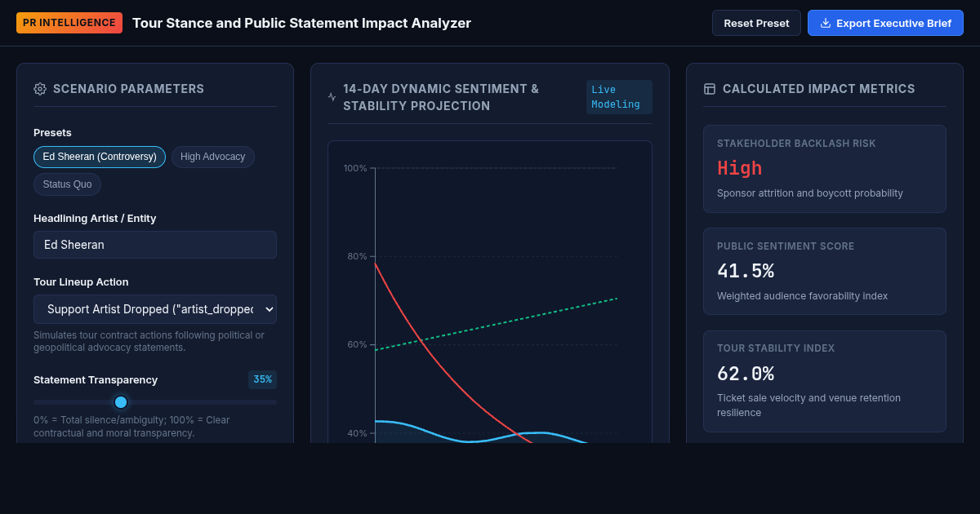
Task: Click the Live Modeling badge
Action: (618, 97)
